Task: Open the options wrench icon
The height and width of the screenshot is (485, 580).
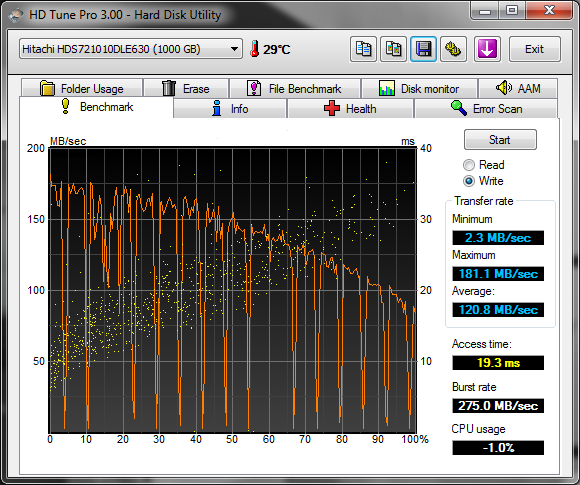Action: coord(453,49)
